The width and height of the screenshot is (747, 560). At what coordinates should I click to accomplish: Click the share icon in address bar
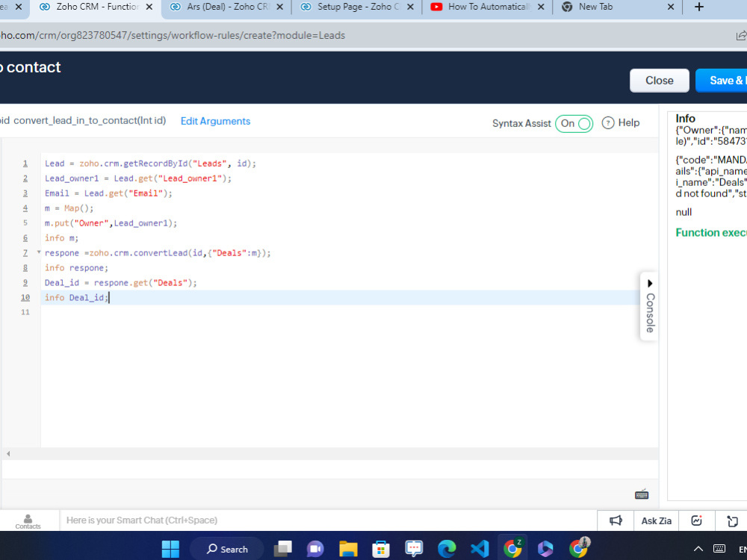[x=741, y=35]
